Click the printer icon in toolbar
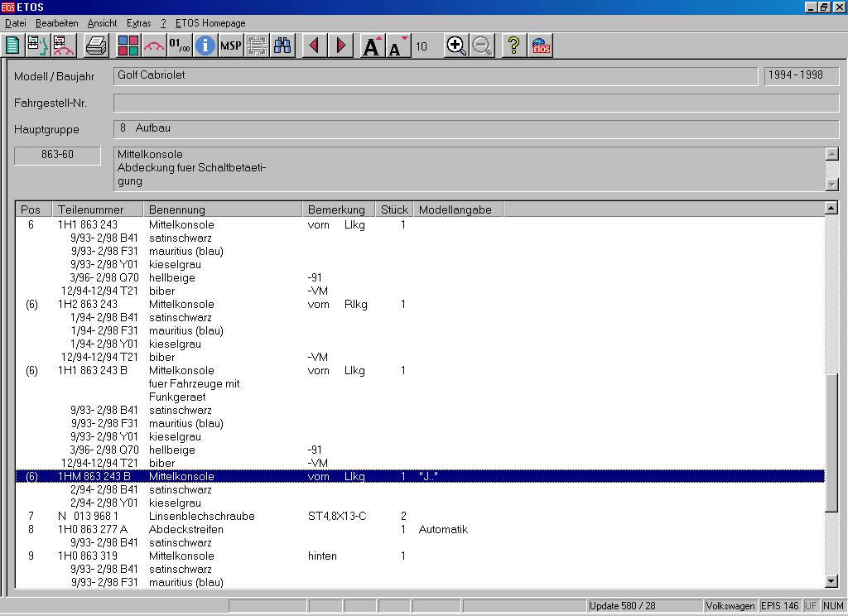 click(x=96, y=46)
